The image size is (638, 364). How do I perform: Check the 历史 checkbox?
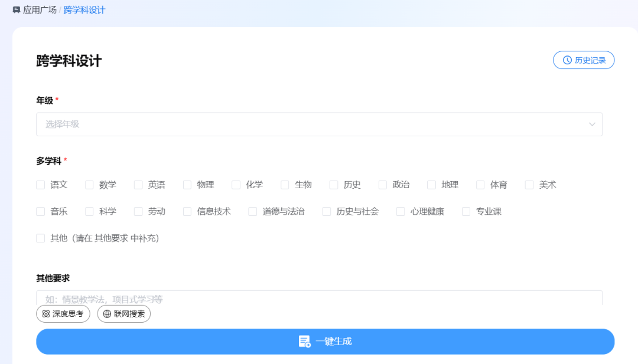click(333, 185)
